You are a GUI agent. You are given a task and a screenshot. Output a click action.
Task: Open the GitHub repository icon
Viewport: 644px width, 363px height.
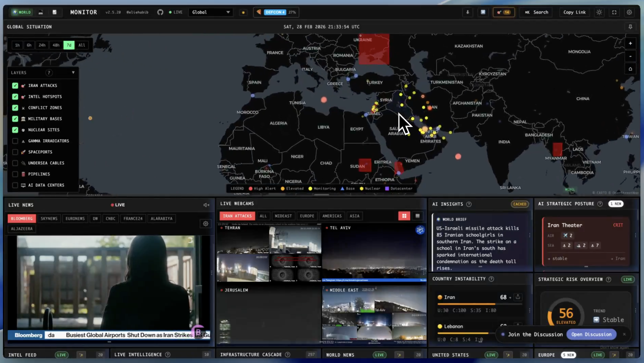click(x=160, y=12)
